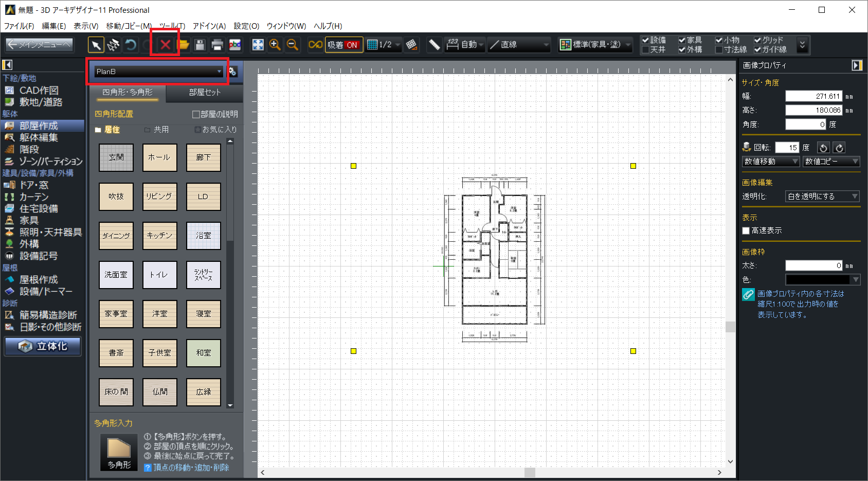Enable 高速表示 checkbox

pos(746,231)
